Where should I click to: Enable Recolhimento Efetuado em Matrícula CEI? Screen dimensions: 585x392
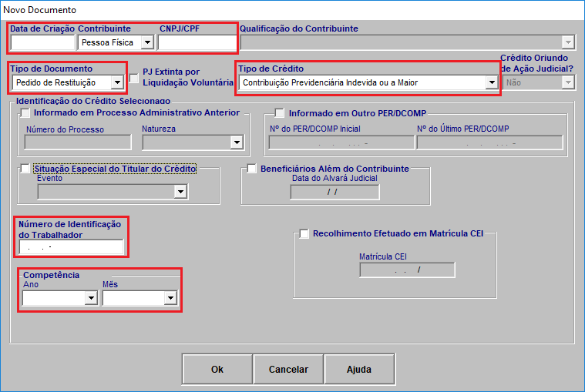[x=304, y=233]
